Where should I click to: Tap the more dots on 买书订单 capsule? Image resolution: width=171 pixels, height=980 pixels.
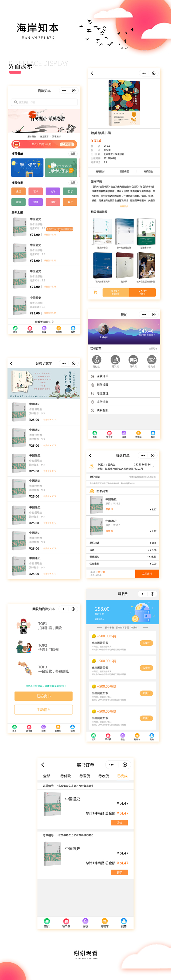[111, 765]
